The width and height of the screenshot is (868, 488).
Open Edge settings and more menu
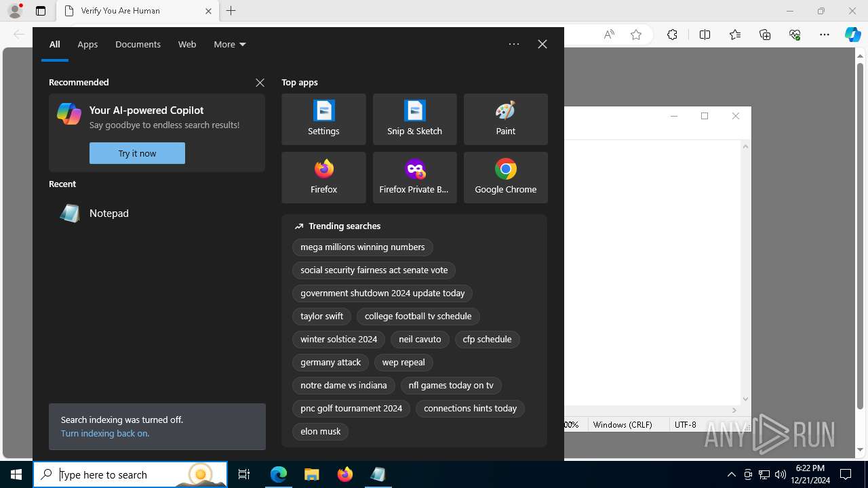tap(825, 35)
